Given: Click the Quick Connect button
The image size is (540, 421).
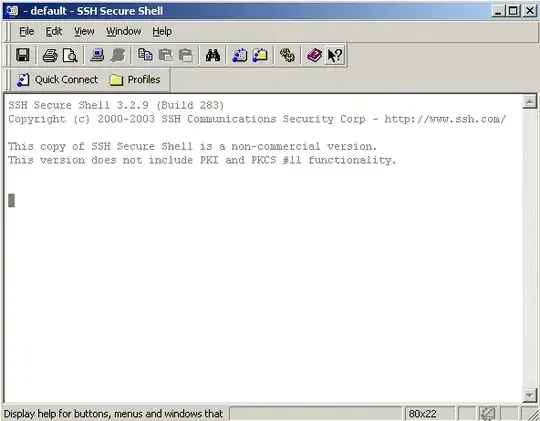Looking at the screenshot, I should pos(58,80).
